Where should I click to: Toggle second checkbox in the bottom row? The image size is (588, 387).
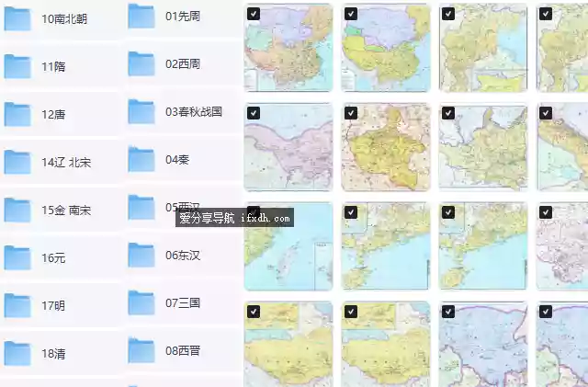tap(351, 312)
